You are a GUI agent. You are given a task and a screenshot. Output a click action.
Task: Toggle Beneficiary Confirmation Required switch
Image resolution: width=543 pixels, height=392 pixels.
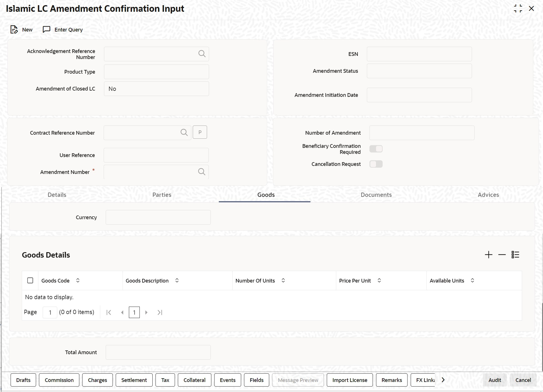pyautogui.click(x=376, y=149)
